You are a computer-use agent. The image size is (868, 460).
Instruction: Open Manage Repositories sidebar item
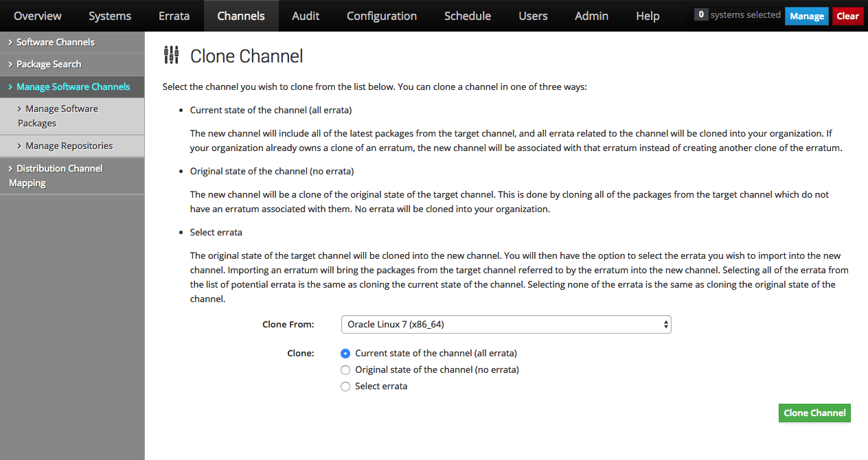click(72, 146)
